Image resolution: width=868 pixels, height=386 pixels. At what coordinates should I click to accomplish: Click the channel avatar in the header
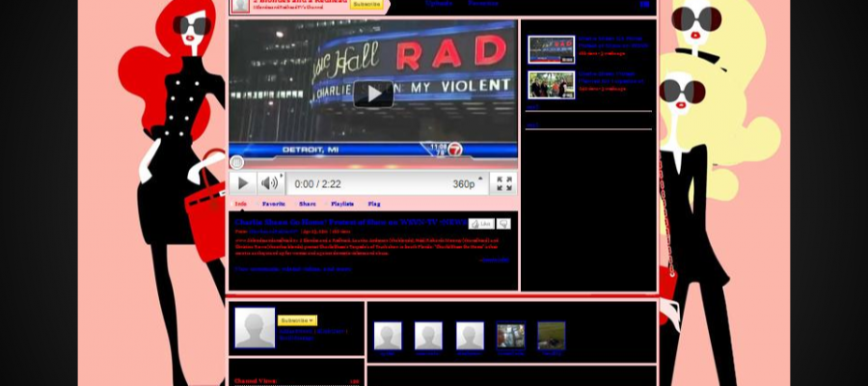(x=240, y=6)
